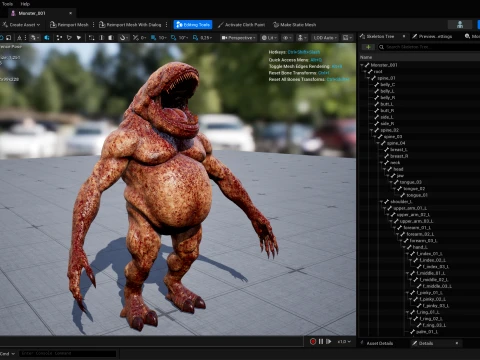Image resolution: width=480 pixels, height=360 pixels.
Task: Collapse the hand_L bone
Action: (404, 247)
